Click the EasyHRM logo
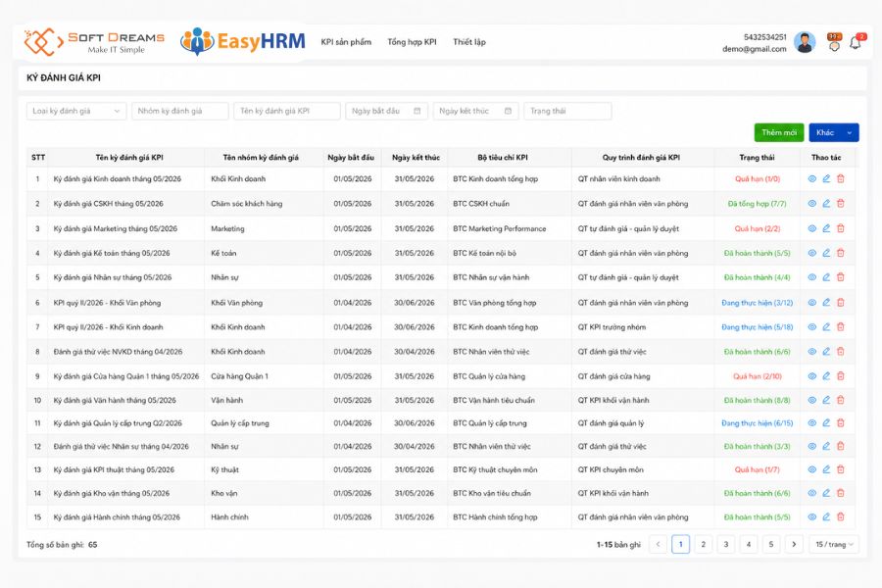Screen dimensions: 882x588 (x=243, y=41)
